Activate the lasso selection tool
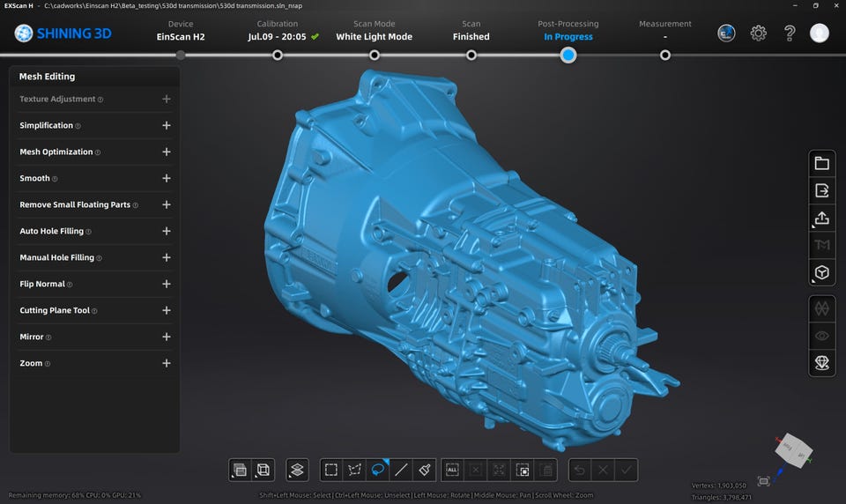The width and height of the screenshot is (846, 504). click(378, 470)
